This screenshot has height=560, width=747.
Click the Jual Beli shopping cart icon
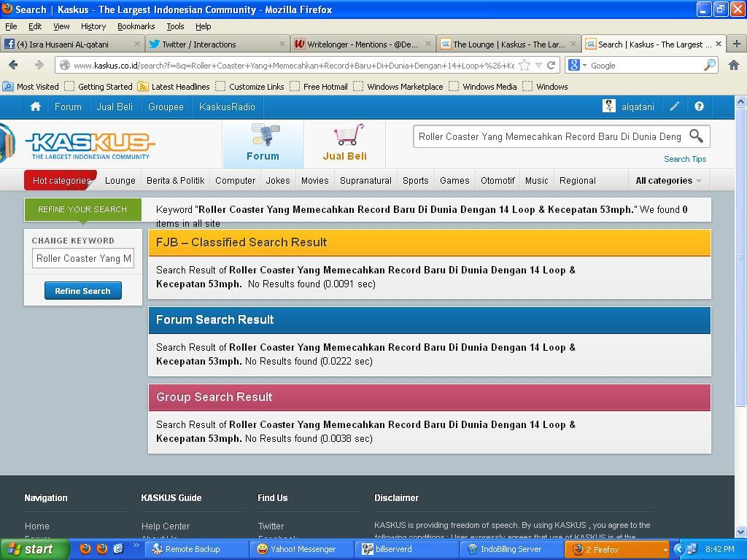(x=349, y=135)
